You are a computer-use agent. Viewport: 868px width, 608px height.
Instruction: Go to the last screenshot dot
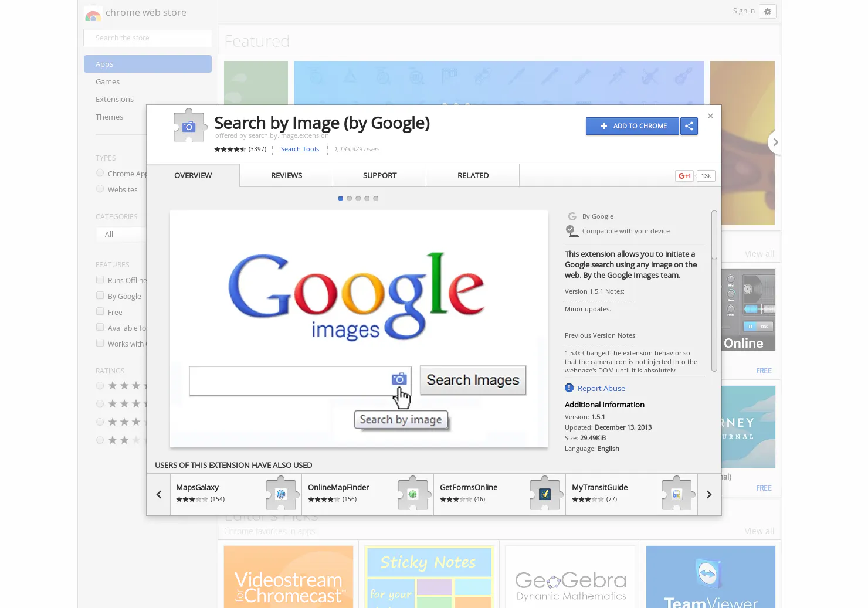tap(376, 198)
